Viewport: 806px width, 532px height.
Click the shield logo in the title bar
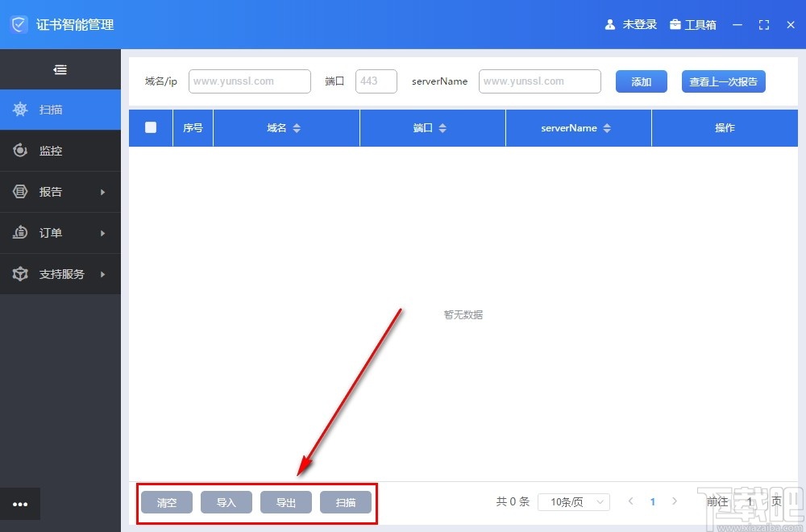click(x=18, y=24)
